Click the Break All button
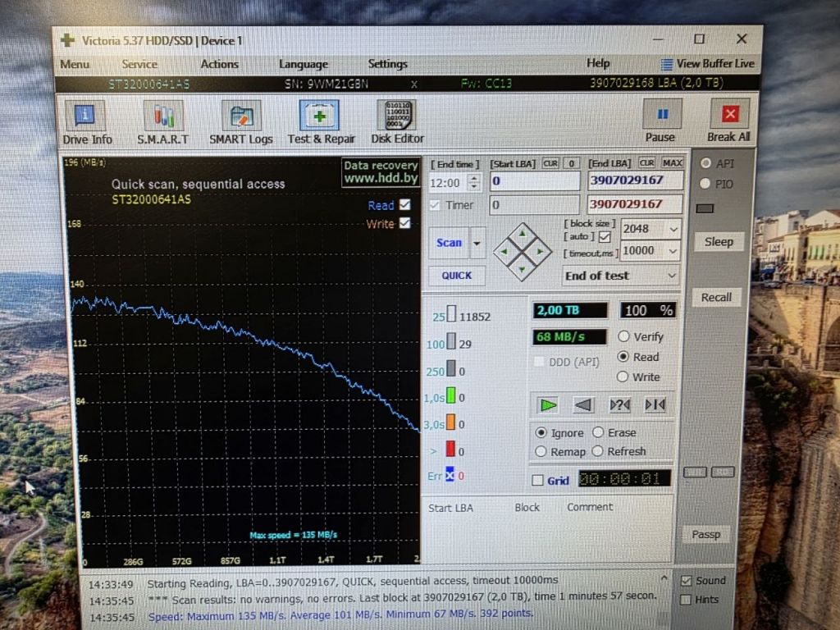840x630 pixels. click(x=728, y=121)
